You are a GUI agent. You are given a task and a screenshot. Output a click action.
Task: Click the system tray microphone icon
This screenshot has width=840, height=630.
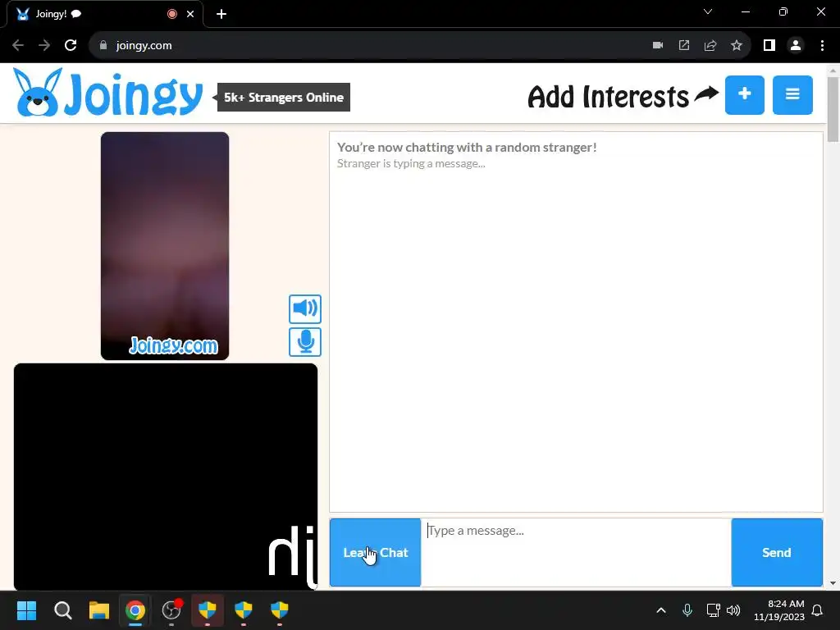pyautogui.click(x=687, y=610)
